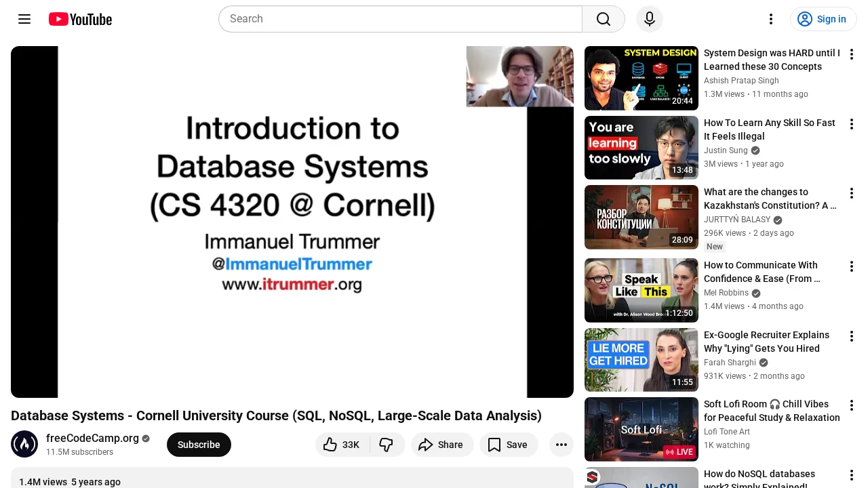Open options for System Design video

[x=852, y=54]
